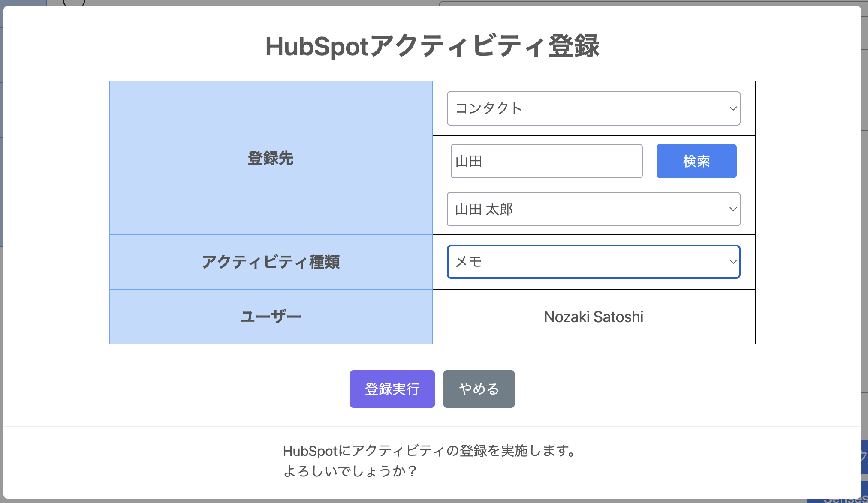868x503 pixels.
Task: Click the やめる cancel button
Action: tap(479, 389)
